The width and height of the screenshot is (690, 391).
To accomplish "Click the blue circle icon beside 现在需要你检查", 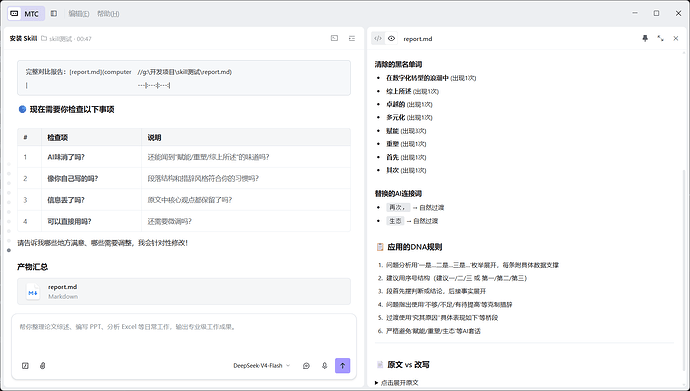I will 22,109.
